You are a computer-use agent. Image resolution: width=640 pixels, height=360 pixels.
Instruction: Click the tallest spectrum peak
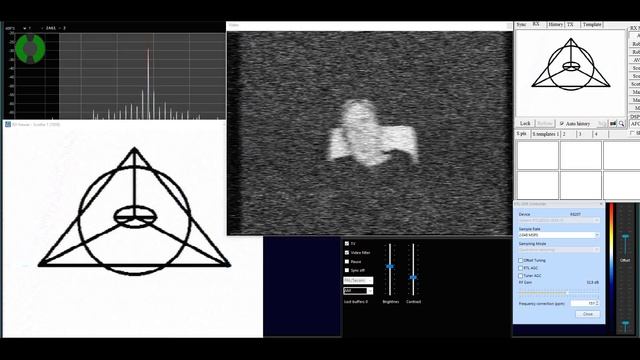coord(148,84)
